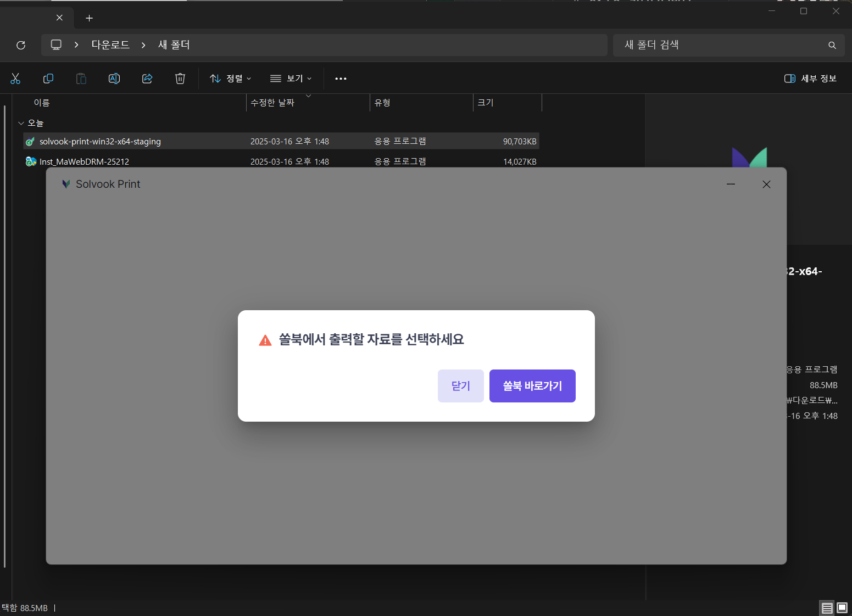Click the Solvook preview thumbnail in details pane
The width and height of the screenshot is (852, 616).
[x=749, y=158]
